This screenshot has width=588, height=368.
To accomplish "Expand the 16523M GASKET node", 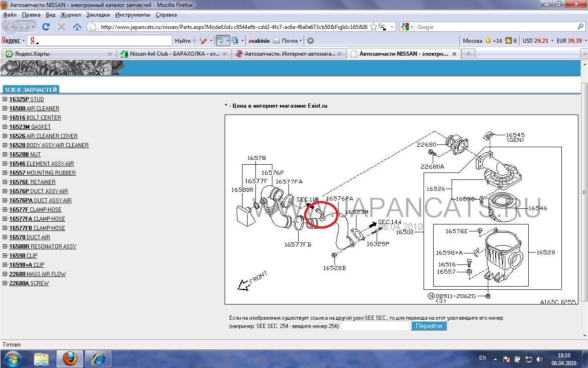I will pyautogui.click(x=5, y=126).
